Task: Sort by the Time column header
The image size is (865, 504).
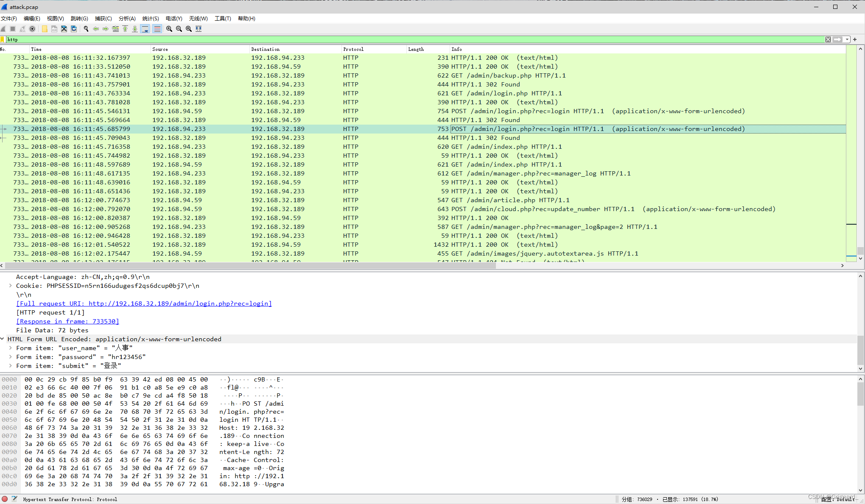Action: [90, 49]
